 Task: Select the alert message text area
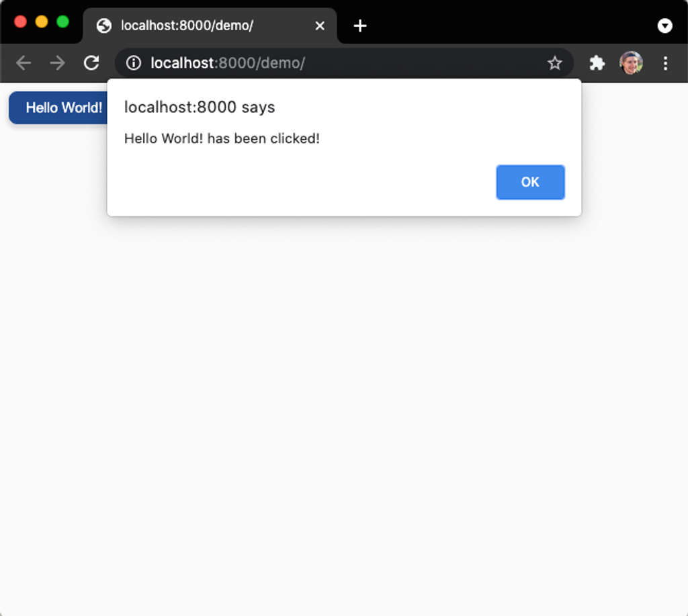click(x=222, y=139)
